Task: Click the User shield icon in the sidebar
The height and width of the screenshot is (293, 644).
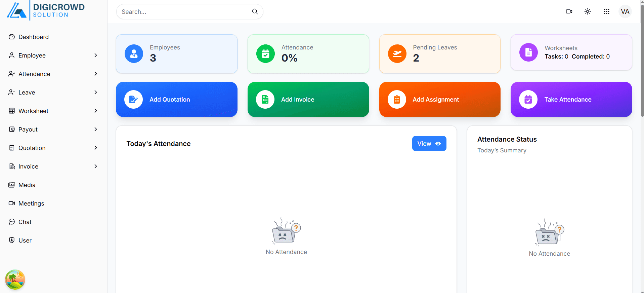Action: (12, 240)
